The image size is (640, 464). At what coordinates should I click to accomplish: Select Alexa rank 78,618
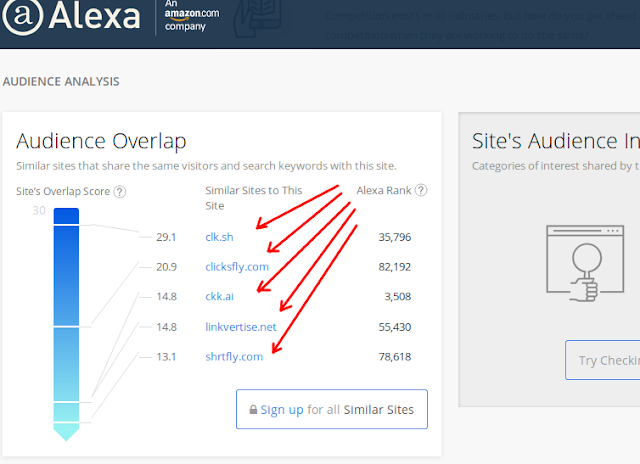(395, 357)
